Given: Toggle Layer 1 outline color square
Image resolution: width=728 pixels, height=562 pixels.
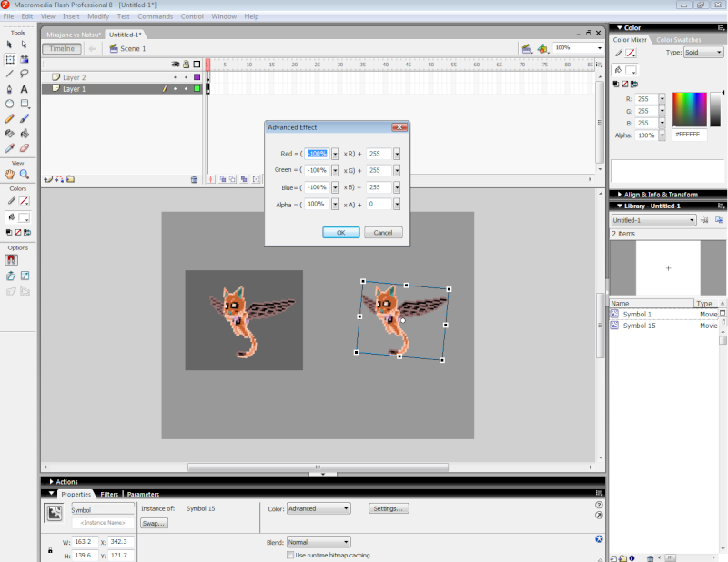Looking at the screenshot, I should pyautogui.click(x=197, y=88).
